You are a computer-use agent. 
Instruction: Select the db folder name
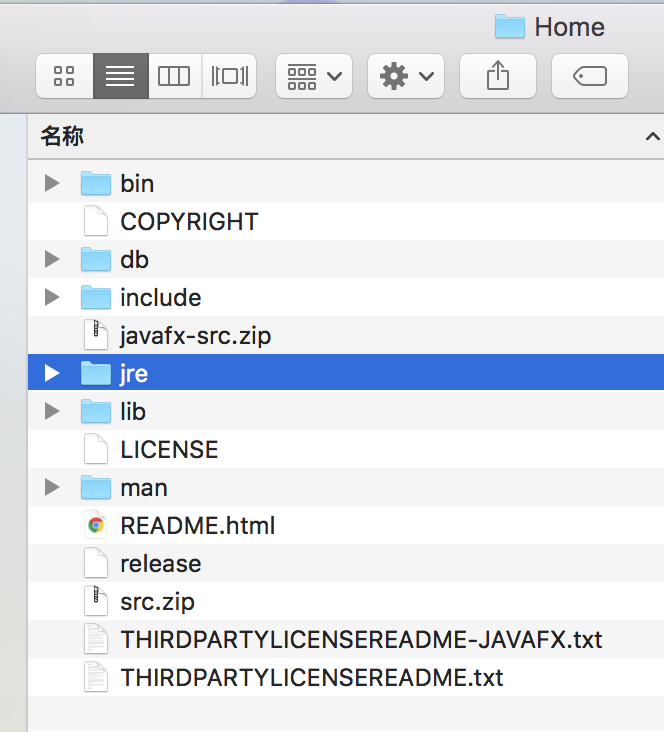(x=134, y=259)
